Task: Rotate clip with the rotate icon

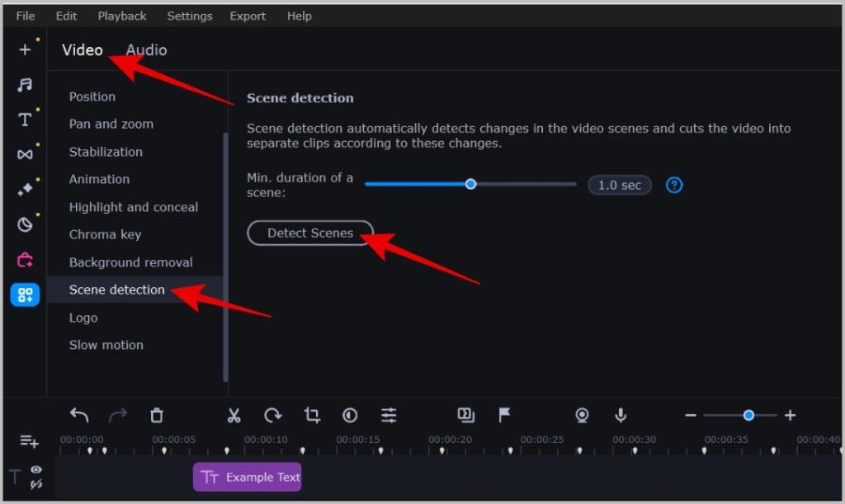Action: 272,415
